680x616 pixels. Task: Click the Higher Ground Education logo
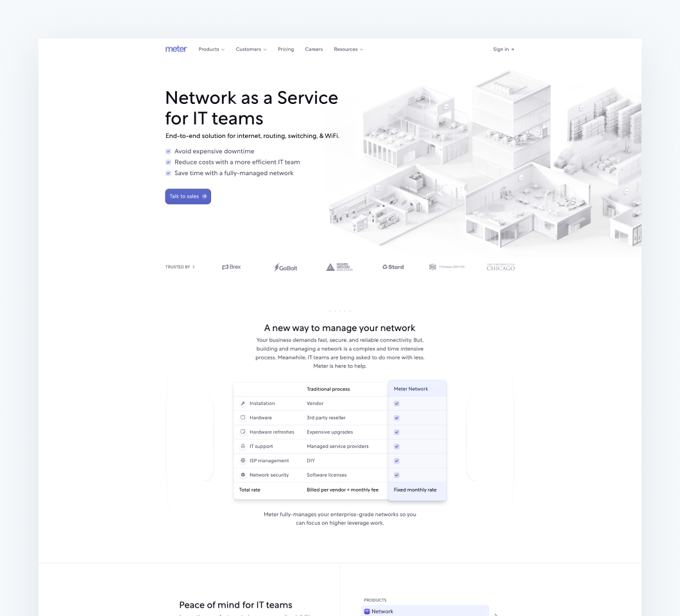coord(339,267)
